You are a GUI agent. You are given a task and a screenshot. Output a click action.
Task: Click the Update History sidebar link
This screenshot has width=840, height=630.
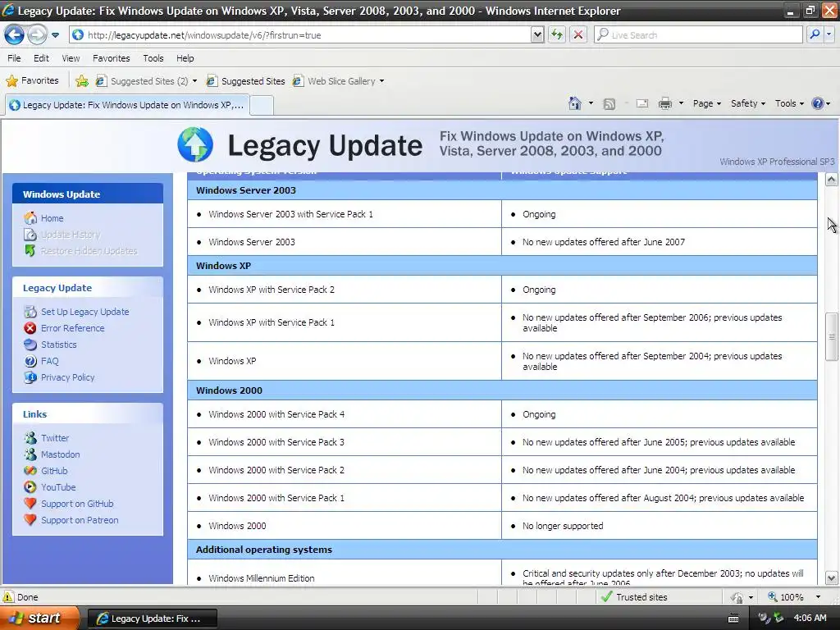(71, 235)
